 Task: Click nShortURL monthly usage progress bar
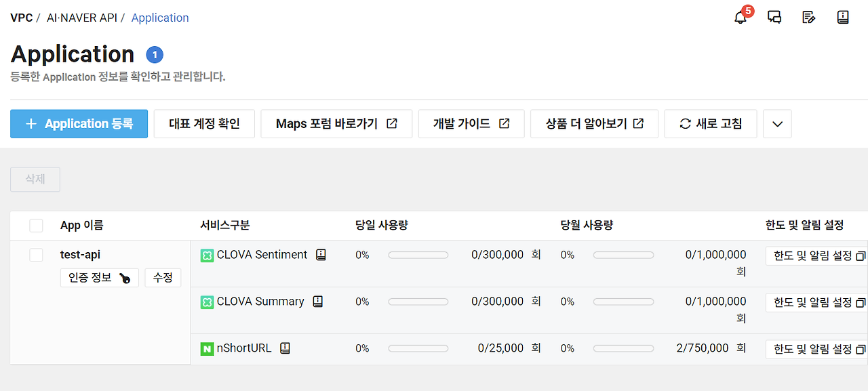pos(623,349)
